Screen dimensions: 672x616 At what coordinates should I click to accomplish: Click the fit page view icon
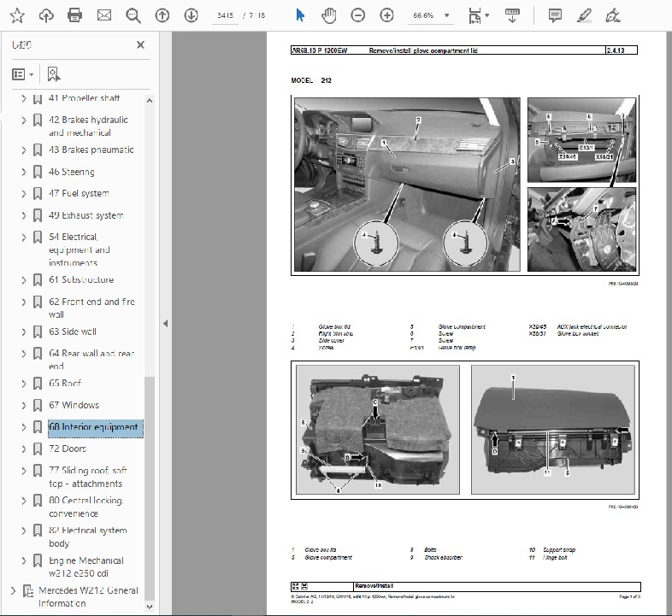click(x=475, y=16)
